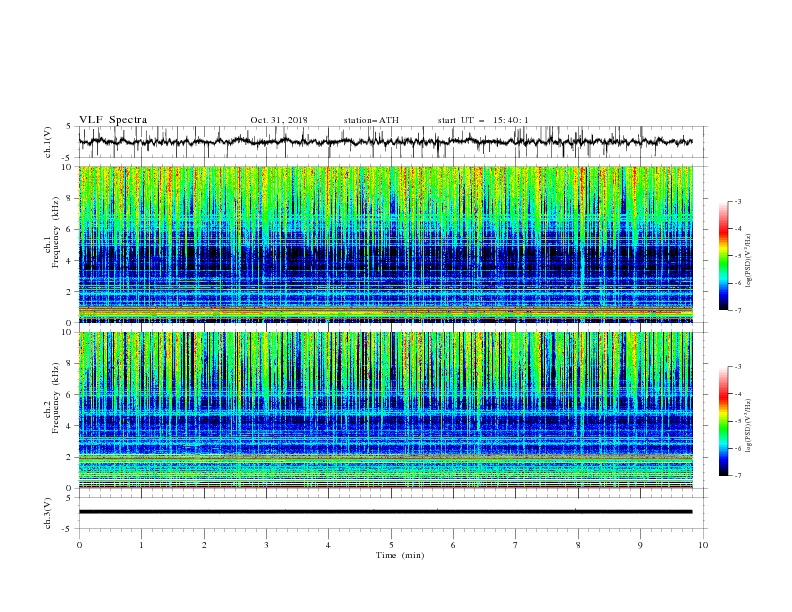
Task: Click the "8" tick on ch.2 frequency axis
Action: (69, 364)
